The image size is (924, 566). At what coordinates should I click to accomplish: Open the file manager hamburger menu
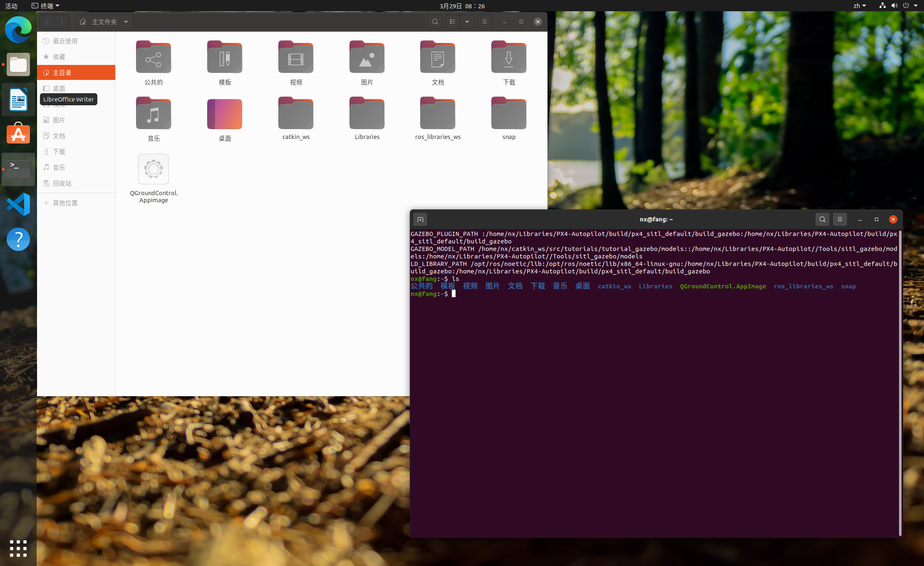485,22
